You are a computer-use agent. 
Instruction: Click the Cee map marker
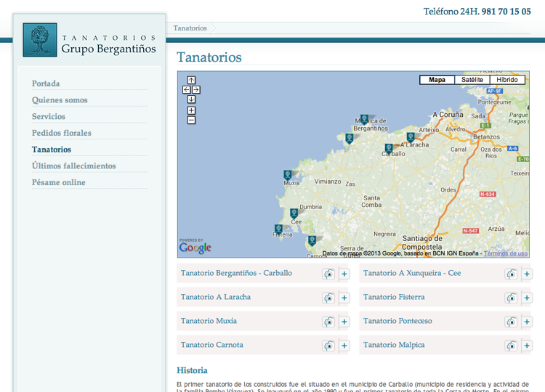coord(294,213)
